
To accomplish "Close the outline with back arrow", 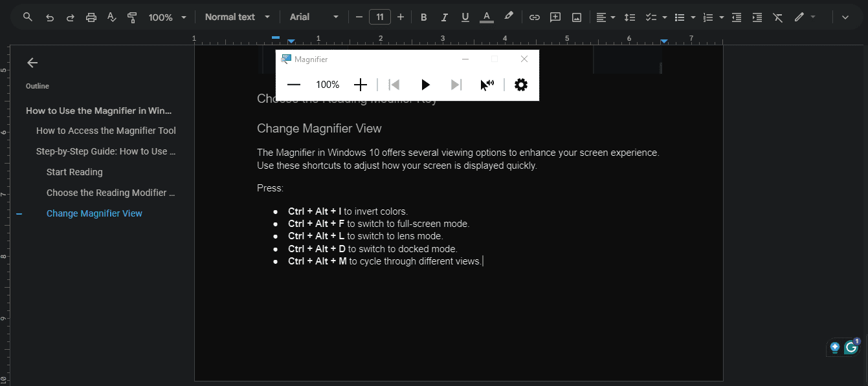I will tap(32, 63).
